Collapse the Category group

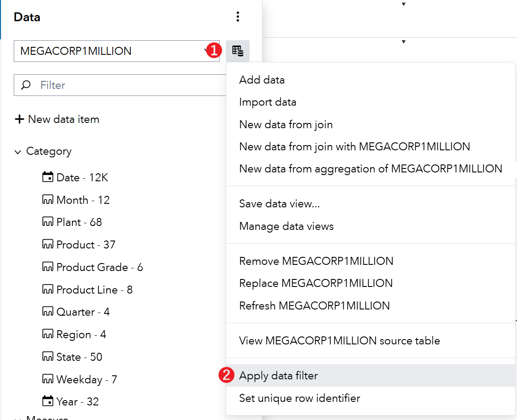[18, 151]
